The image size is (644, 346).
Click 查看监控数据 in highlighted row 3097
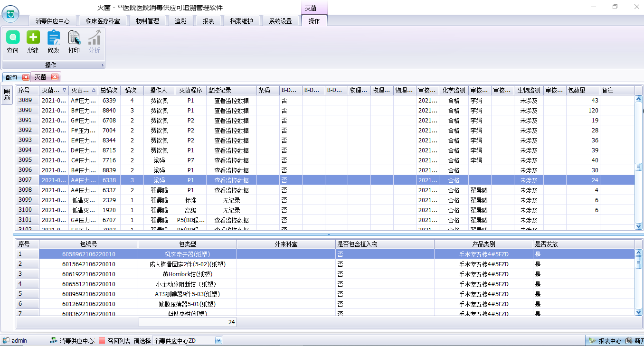click(231, 180)
